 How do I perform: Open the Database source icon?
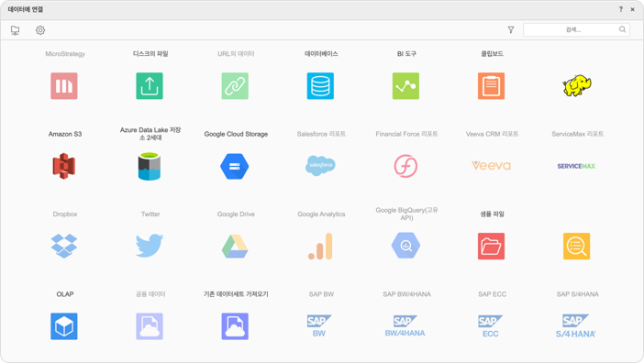(320, 86)
